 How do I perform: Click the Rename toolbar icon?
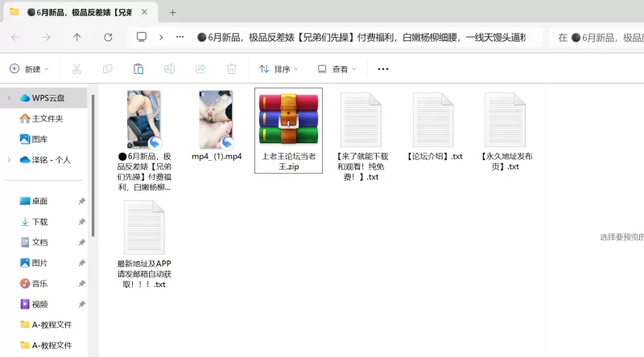click(169, 69)
